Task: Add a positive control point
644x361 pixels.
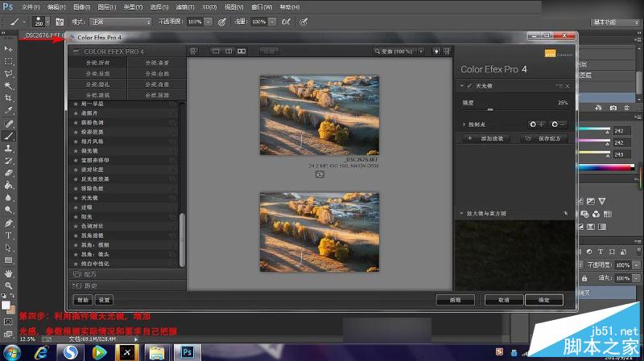Action: [536, 125]
